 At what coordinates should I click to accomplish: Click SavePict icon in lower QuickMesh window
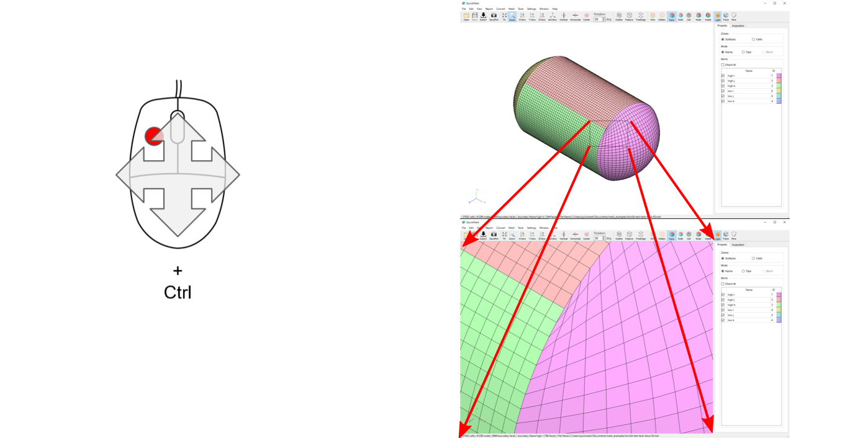tap(494, 235)
